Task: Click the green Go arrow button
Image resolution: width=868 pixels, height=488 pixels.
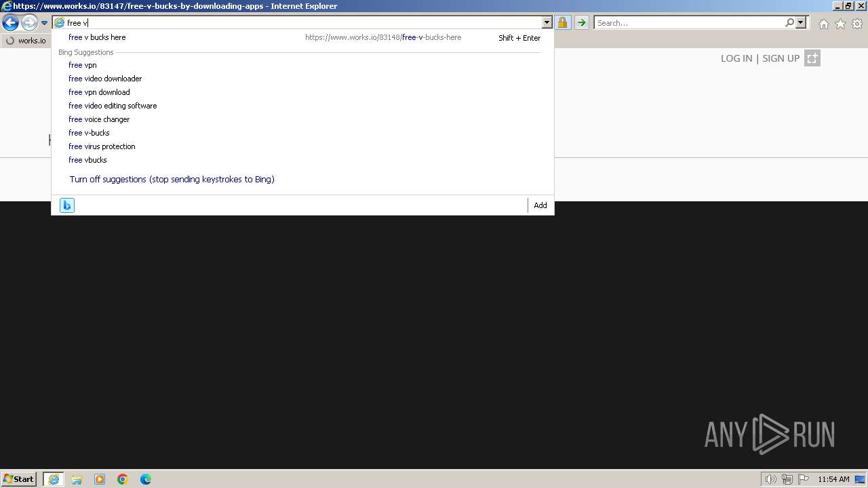Action: click(x=581, y=22)
